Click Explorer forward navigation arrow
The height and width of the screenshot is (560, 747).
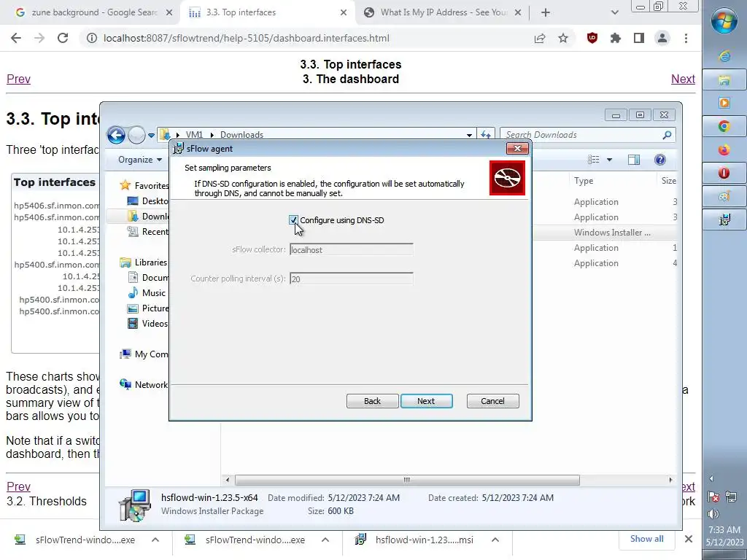click(136, 135)
